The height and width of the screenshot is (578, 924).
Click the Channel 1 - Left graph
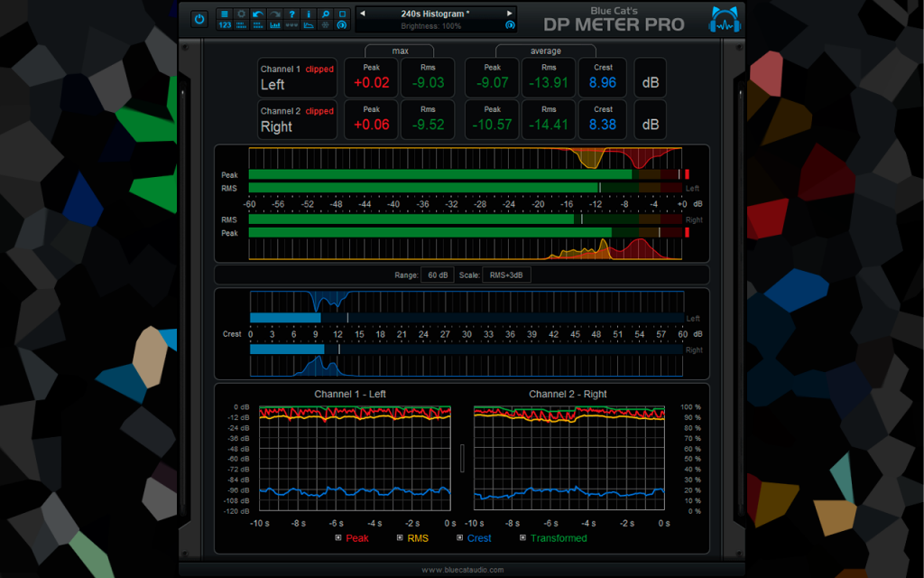coord(355,458)
